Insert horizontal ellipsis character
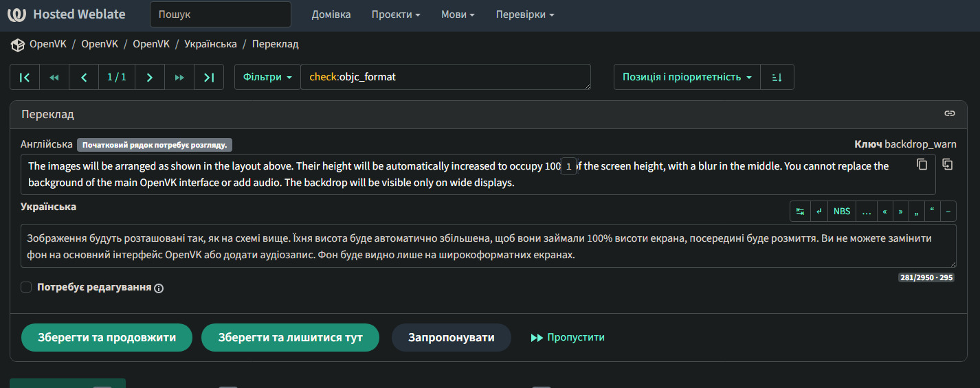 click(866, 212)
